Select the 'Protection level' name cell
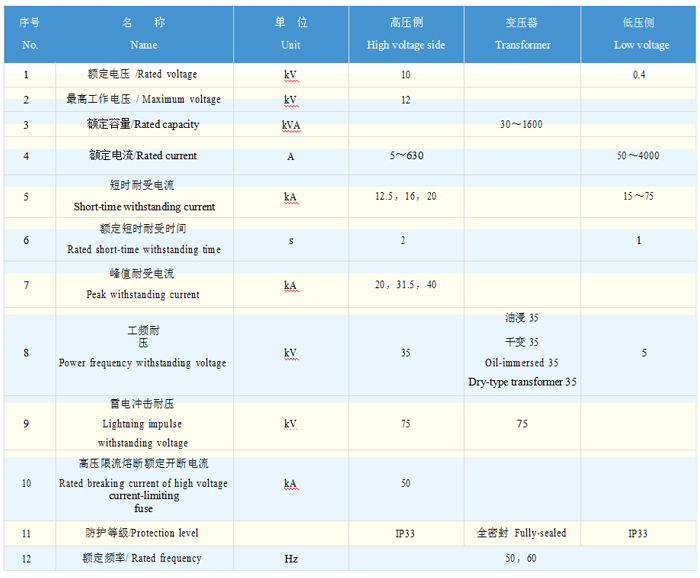 (x=142, y=533)
